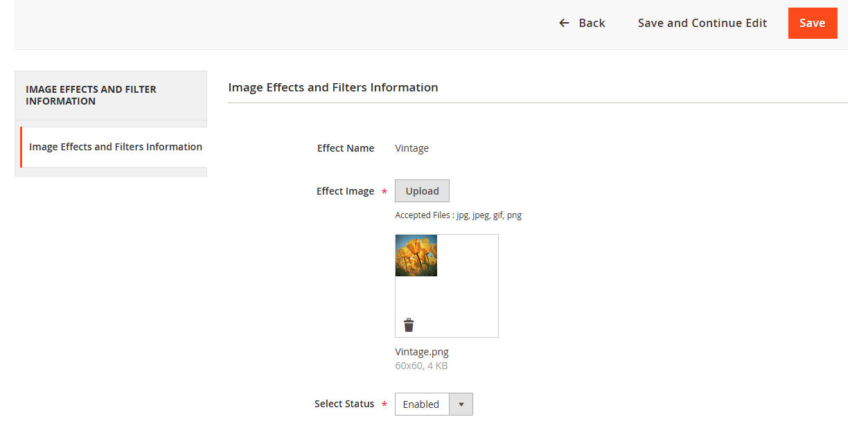
Task: Click the Enabled value in status field
Action: (x=421, y=404)
